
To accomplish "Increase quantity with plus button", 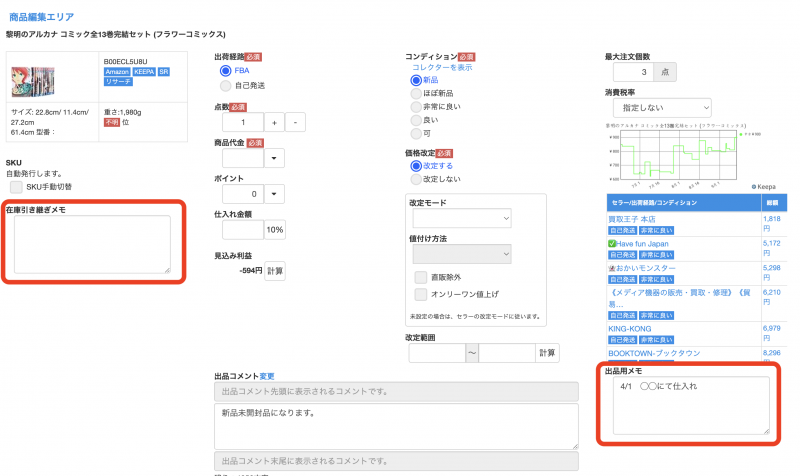I will 274,122.
